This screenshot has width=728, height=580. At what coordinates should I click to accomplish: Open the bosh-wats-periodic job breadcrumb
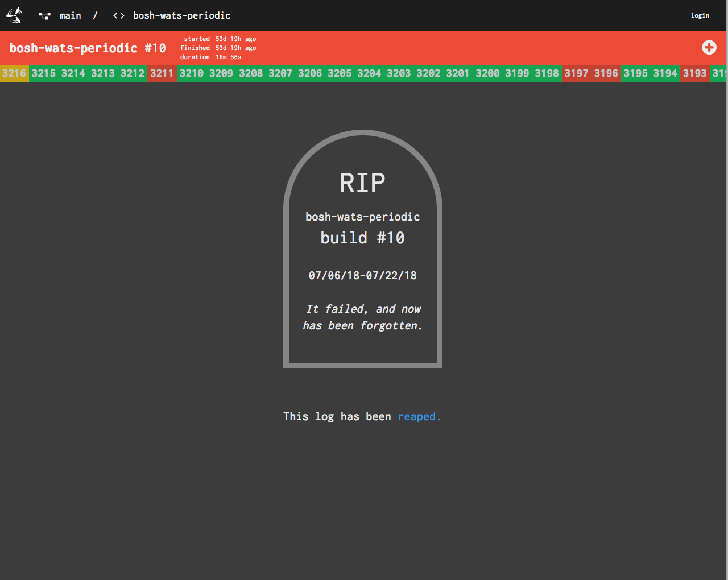[181, 16]
